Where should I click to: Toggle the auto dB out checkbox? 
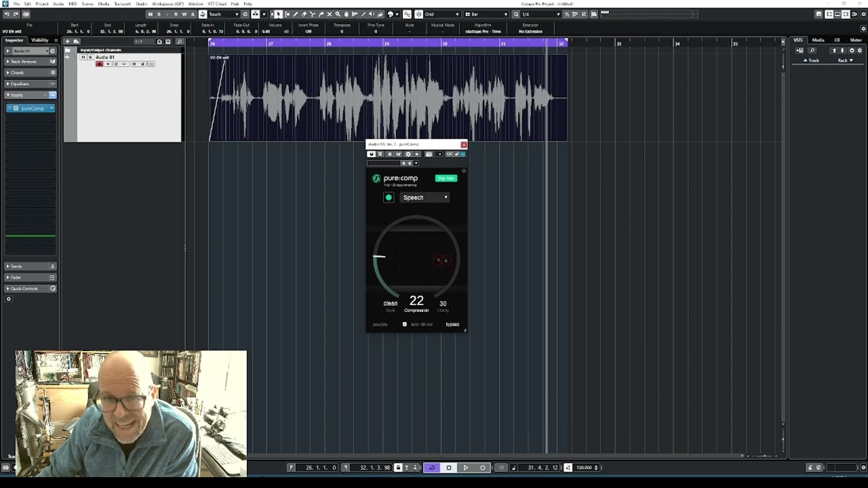405,325
